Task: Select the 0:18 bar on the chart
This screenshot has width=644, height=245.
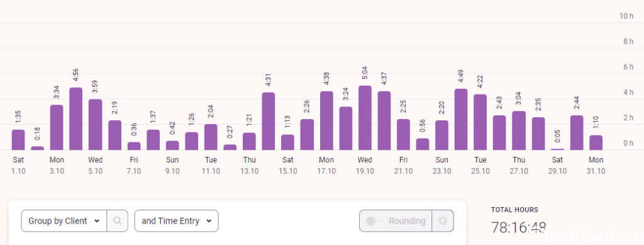Action: pyautogui.click(x=37, y=148)
